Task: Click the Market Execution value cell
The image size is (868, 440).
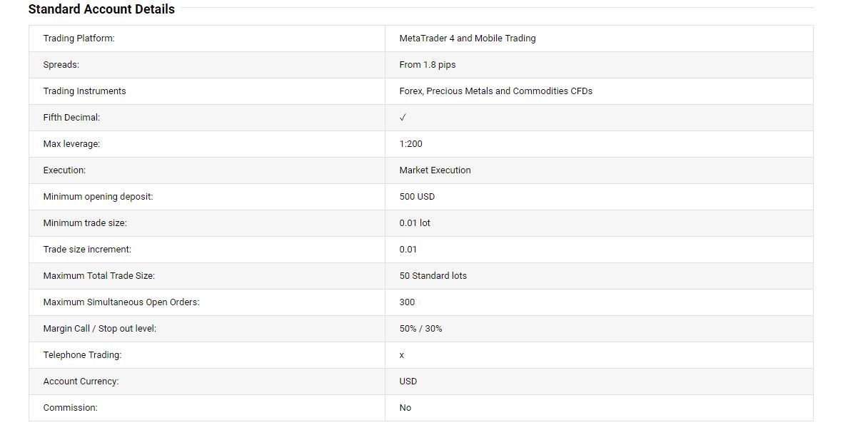Action: click(599, 170)
